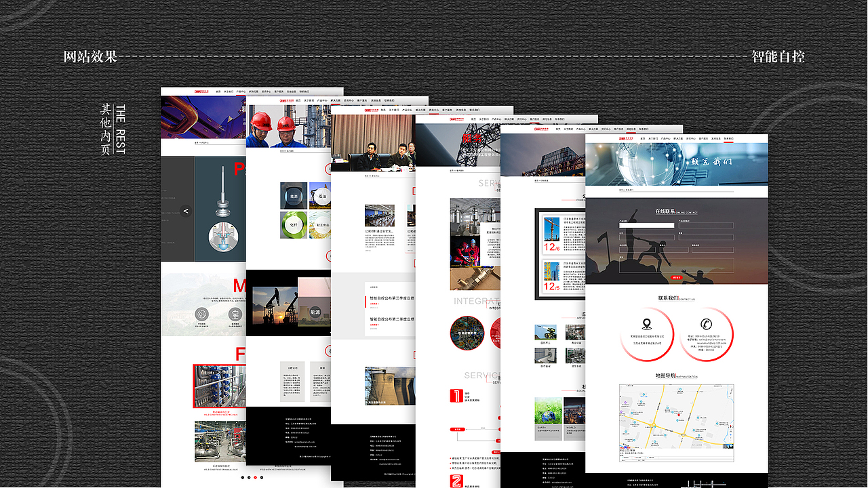Open 首页 in contact page navigation
This screenshot has width=868, height=488.
click(644, 138)
